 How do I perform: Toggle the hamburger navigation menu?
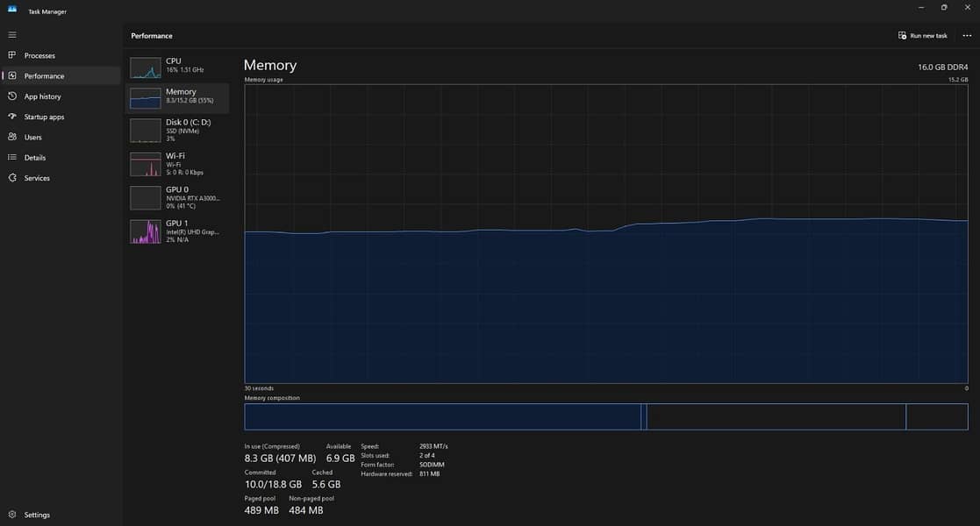click(12, 35)
